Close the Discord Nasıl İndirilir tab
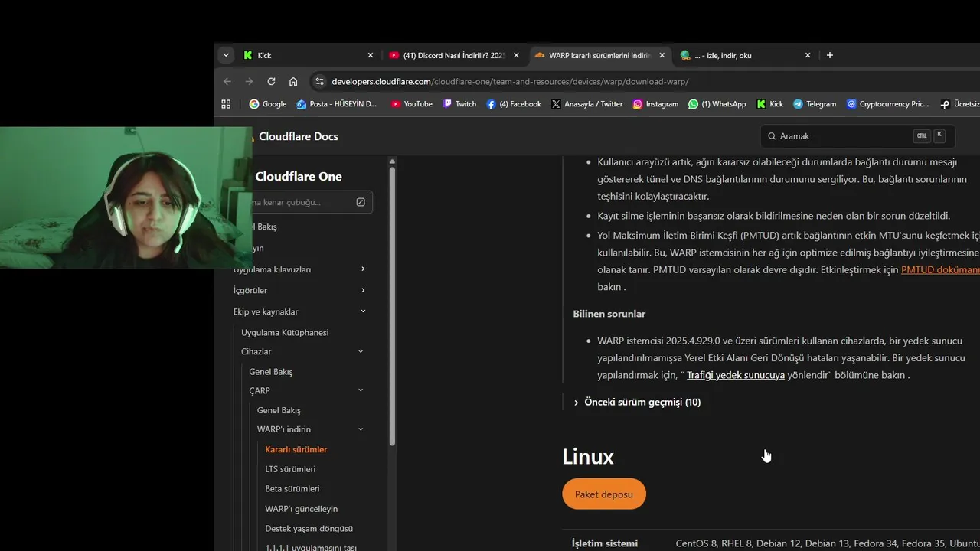The image size is (980, 551). click(516, 55)
